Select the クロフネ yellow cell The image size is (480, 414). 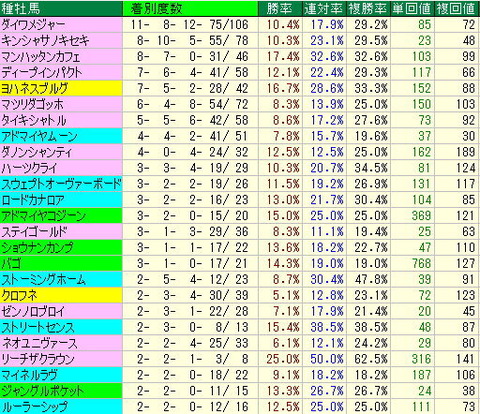[61, 296]
